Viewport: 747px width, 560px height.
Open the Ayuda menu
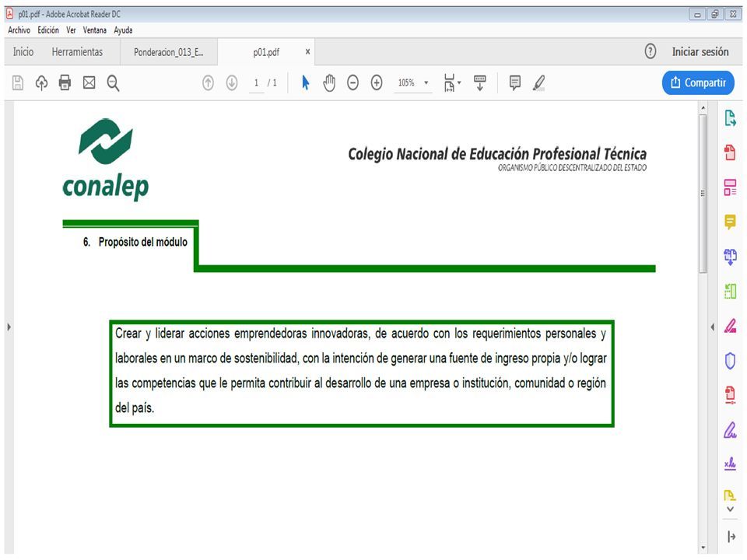(123, 30)
